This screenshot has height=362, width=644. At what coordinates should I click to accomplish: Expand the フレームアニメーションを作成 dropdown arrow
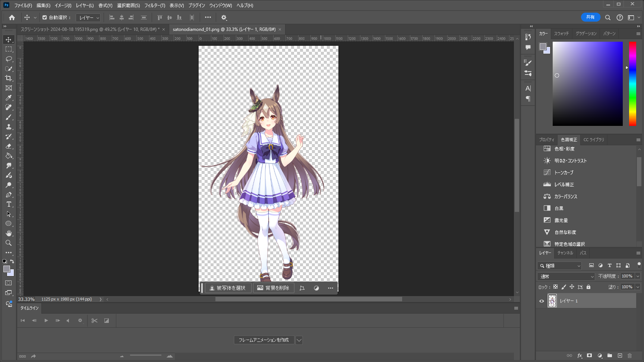pos(299,340)
